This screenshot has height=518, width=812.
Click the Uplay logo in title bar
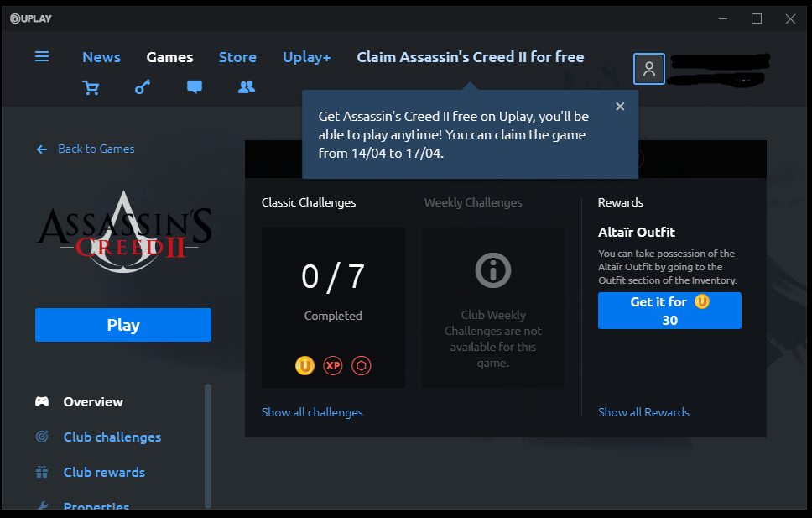pyautogui.click(x=31, y=18)
